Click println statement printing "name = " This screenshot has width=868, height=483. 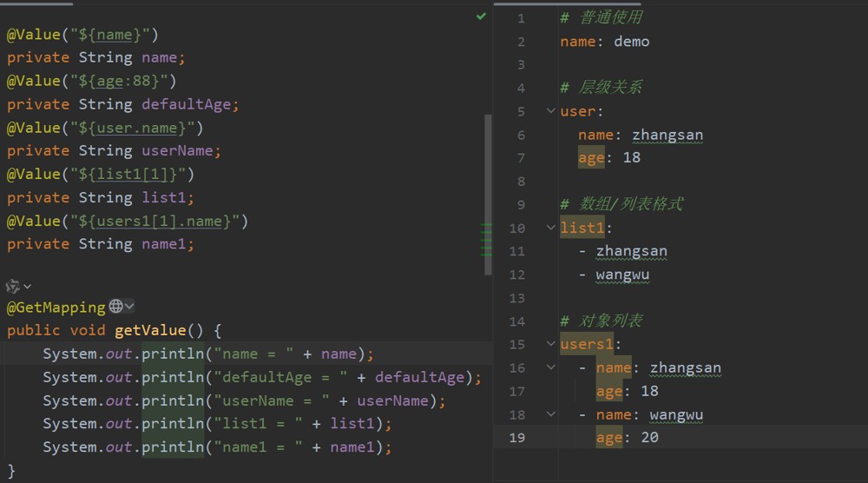(208, 354)
